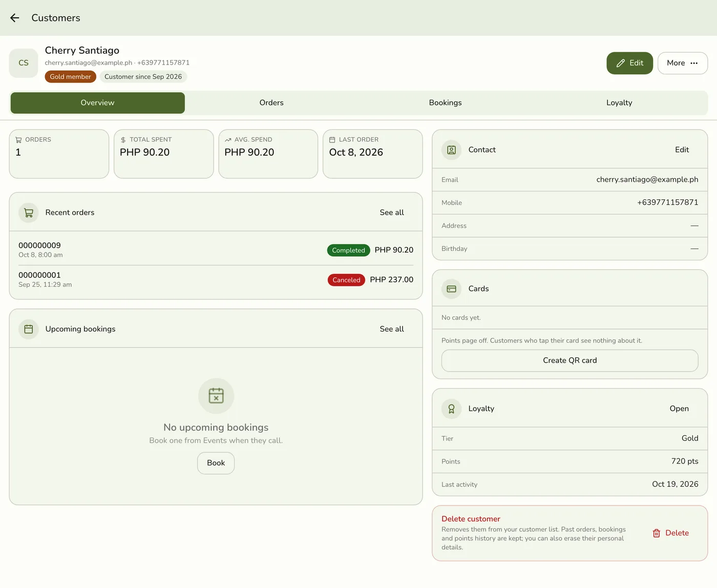Click the 720 pts points value
The width and height of the screenshot is (717, 588).
[x=685, y=461]
